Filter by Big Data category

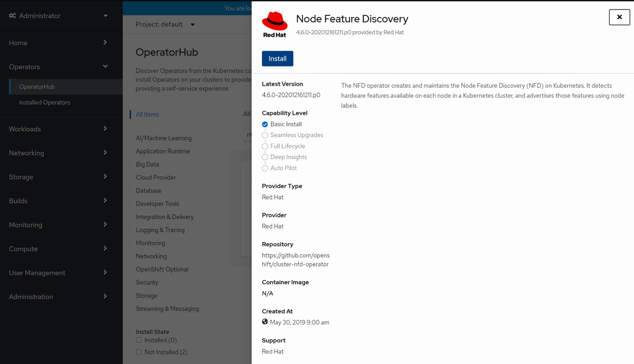147,164
